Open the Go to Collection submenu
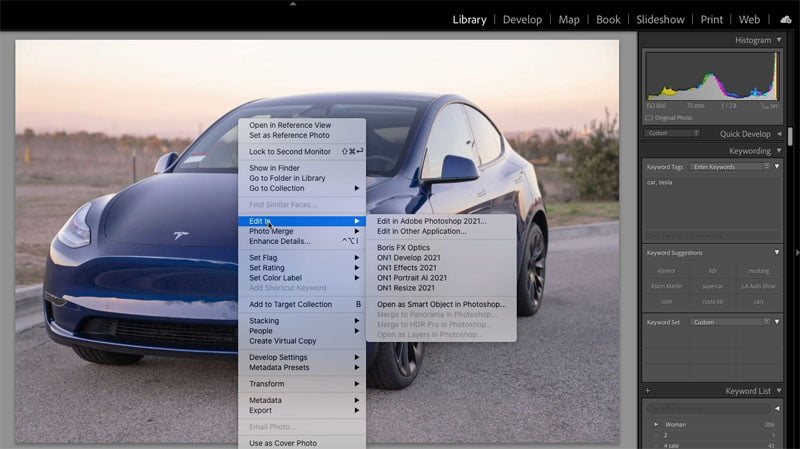This screenshot has width=800, height=449. pyautogui.click(x=302, y=188)
